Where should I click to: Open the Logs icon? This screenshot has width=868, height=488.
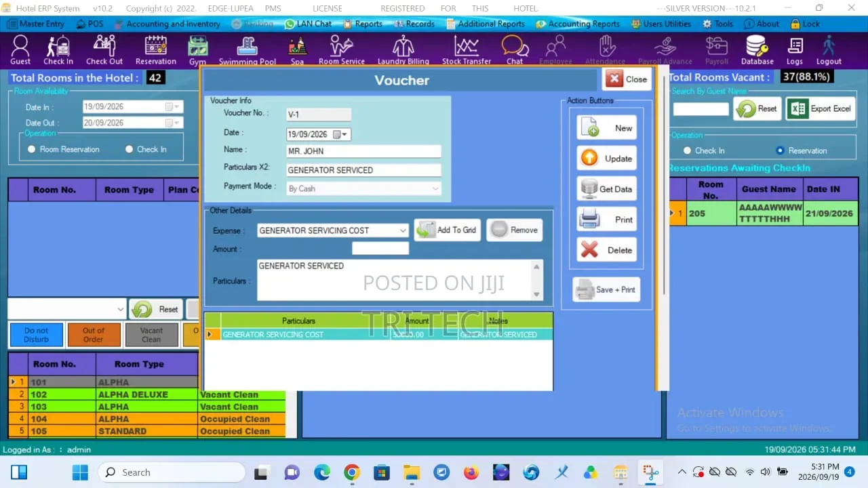[x=795, y=50]
